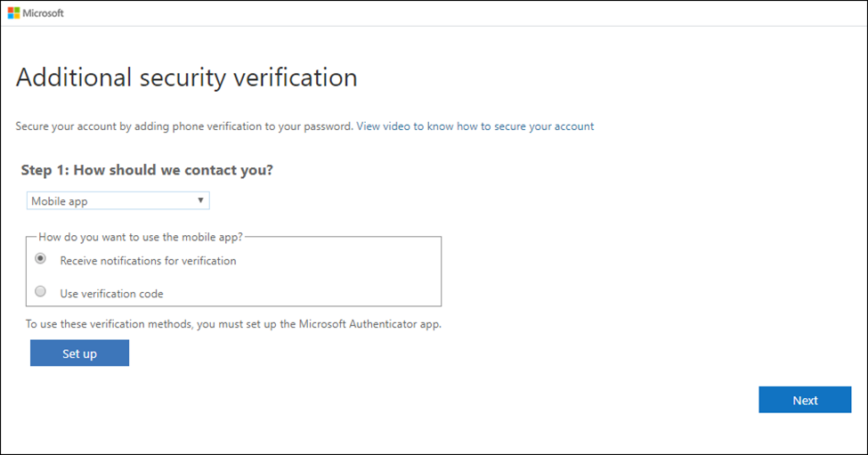
Task: Click the Additional security verification heading
Action: click(187, 77)
